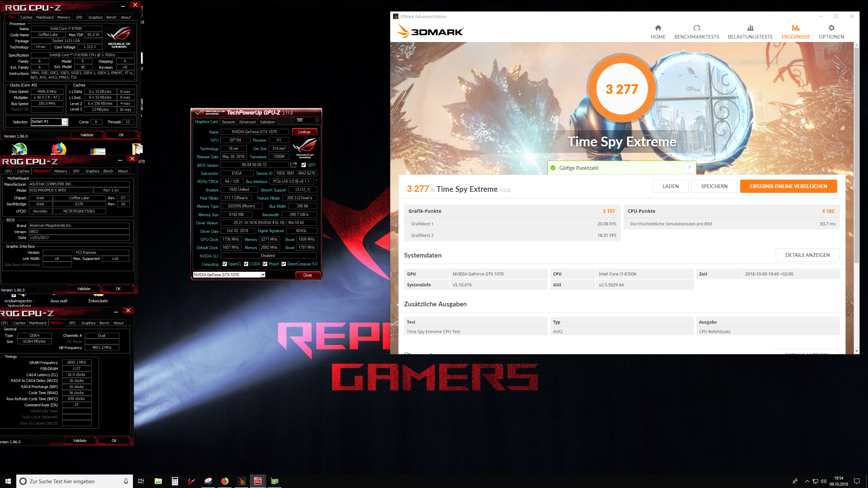Click DETAILS ANZEIGEN beside Systemdaten
Image resolution: width=868 pixels, height=488 pixels.
tap(807, 255)
